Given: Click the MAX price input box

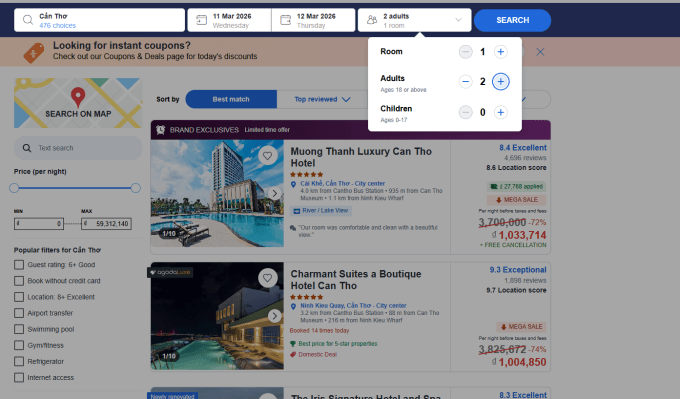Looking at the screenshot, I should pos(106,224).
